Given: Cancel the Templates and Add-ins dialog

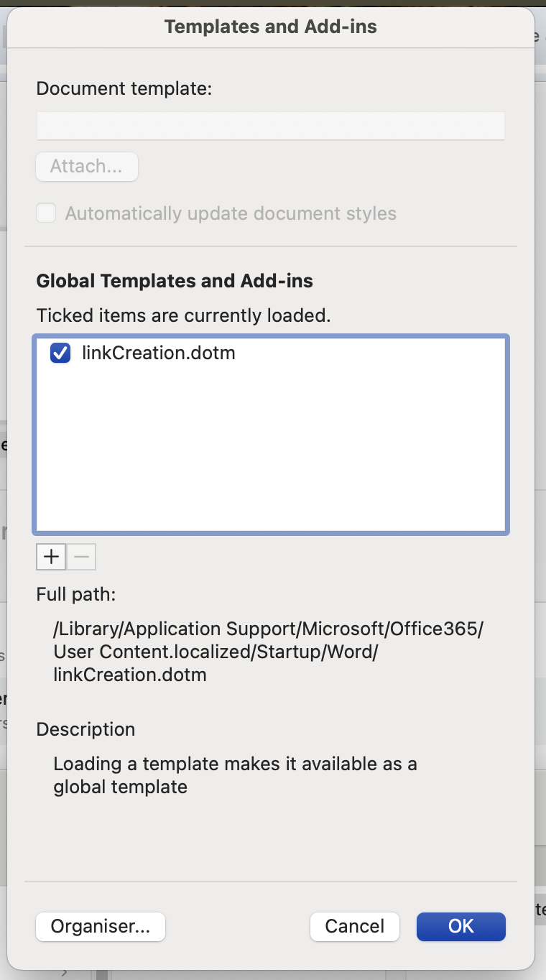Looking at the screenshot, I should point(354,927).
